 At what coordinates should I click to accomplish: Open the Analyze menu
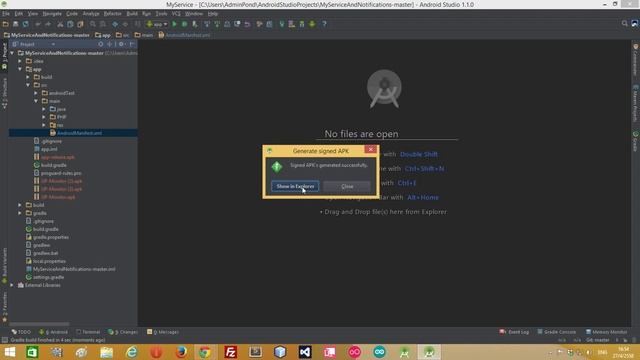(x=91, y=13)
